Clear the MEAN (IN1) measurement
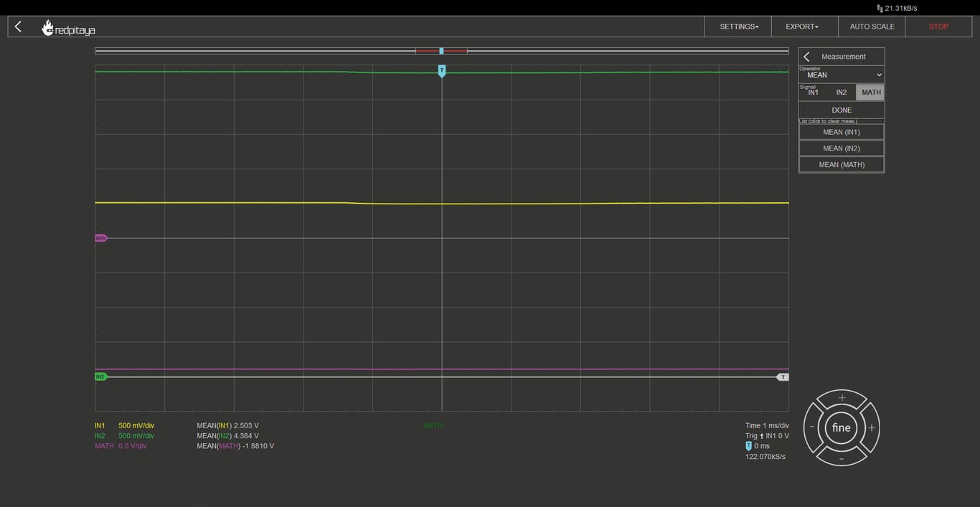The image size is (980, 507). coord(842,132)
